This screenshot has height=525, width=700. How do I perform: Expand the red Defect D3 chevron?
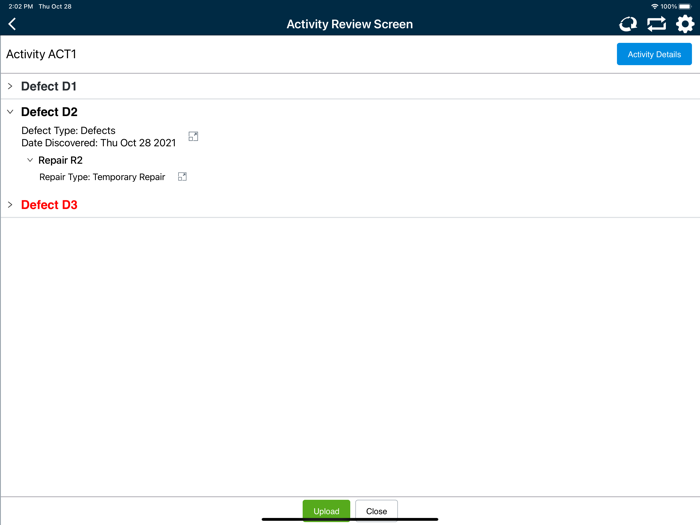tap(10, 205)
